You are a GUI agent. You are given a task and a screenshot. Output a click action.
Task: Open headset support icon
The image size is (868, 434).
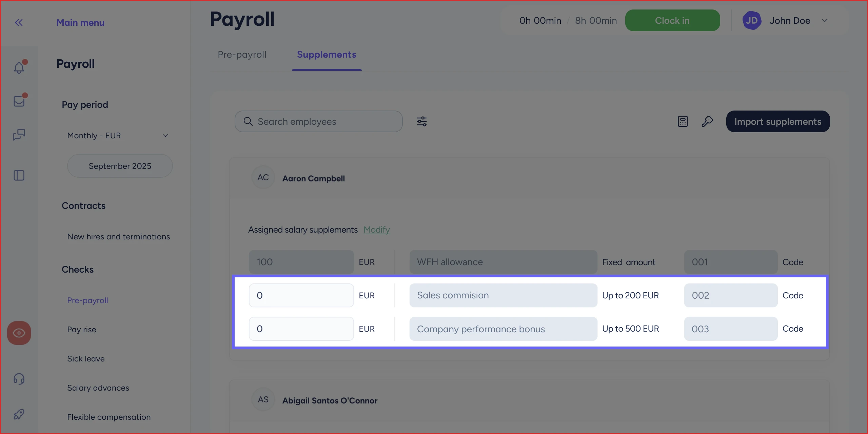[x=19, y=379]
